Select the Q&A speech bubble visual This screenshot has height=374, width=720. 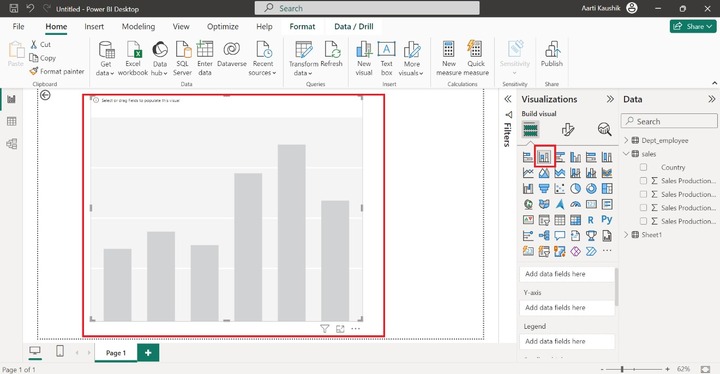(x=560, y=236)
